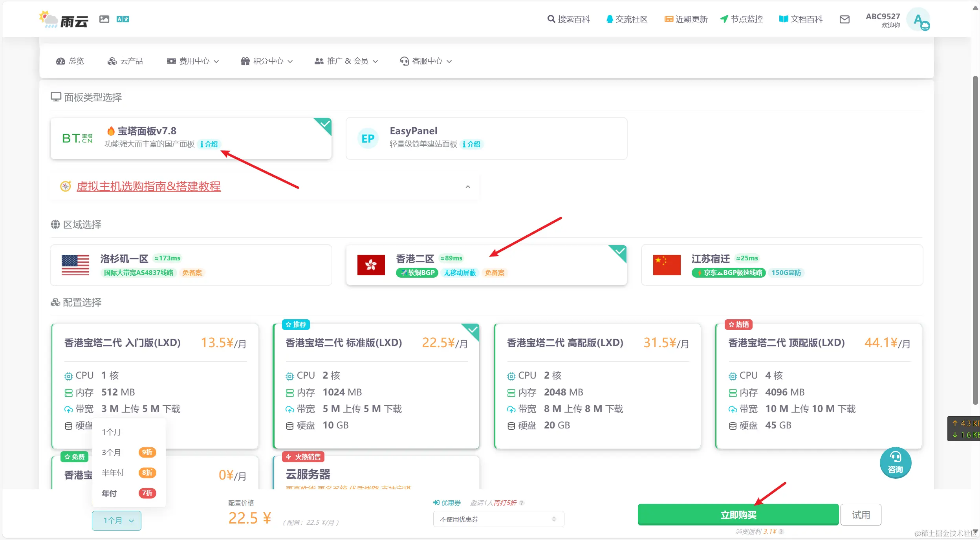
Task: Go to 总览 overview tab
Action: click(x=70, y=61)
